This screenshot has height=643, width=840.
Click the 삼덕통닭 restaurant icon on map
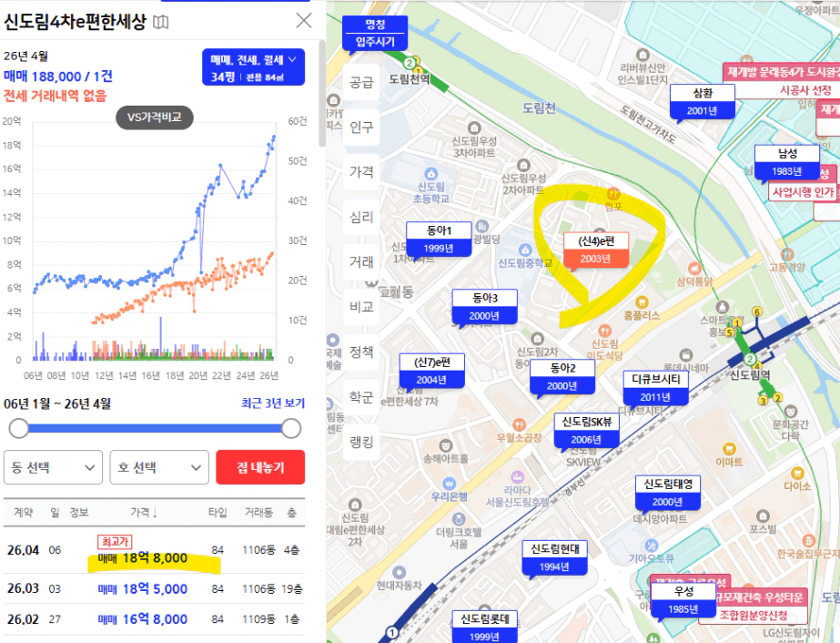(x=694, y=269)
